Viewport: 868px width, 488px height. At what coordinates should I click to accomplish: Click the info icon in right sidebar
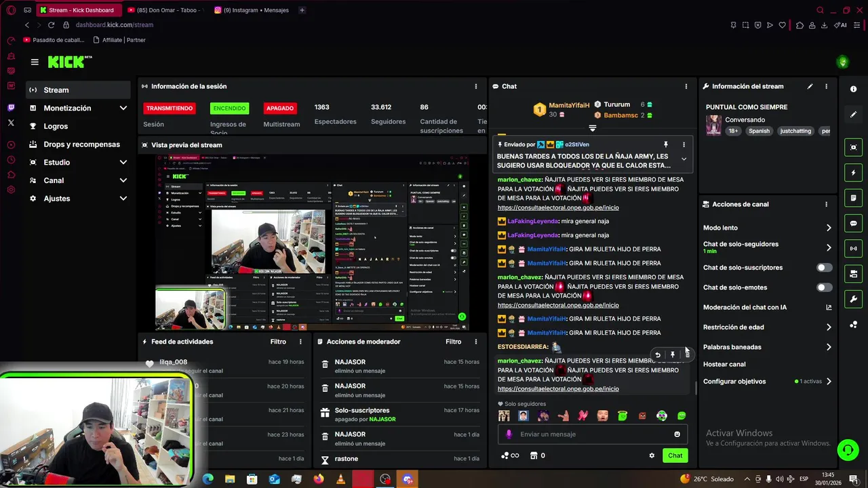pos(853,89)
